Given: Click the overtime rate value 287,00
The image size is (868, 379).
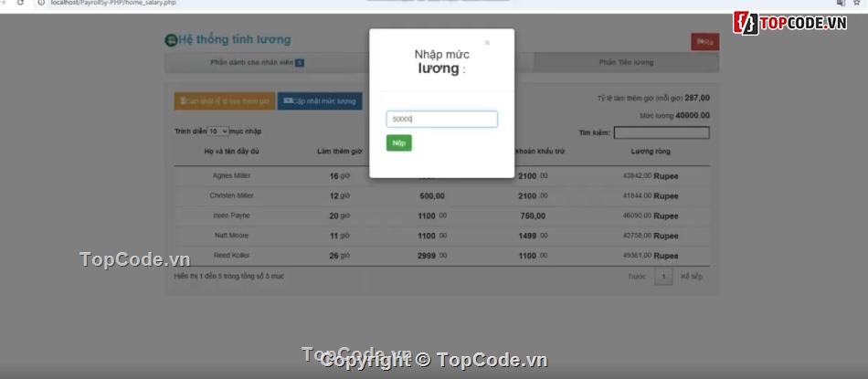Looking at the screenshot, I should [x=697, y=98].
